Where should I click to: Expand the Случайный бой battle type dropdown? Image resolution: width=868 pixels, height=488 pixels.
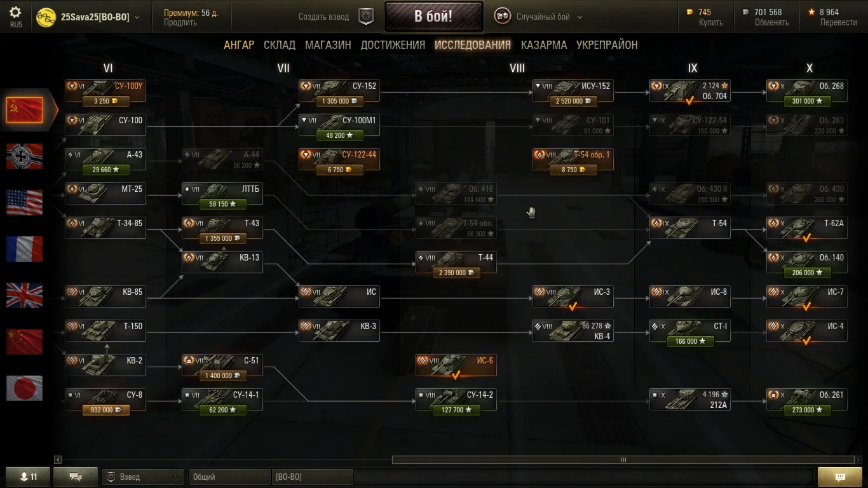pos(580,17)
